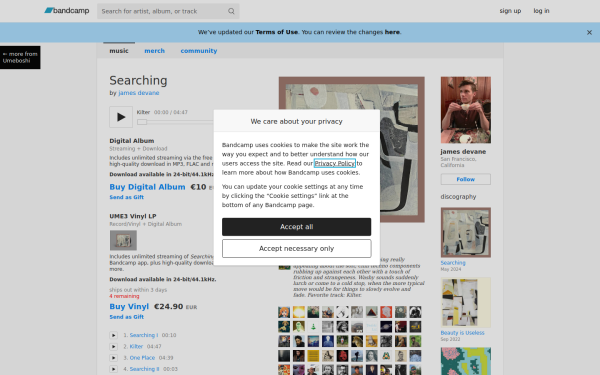Click Buy Digital Album

(x=147, y=187)
